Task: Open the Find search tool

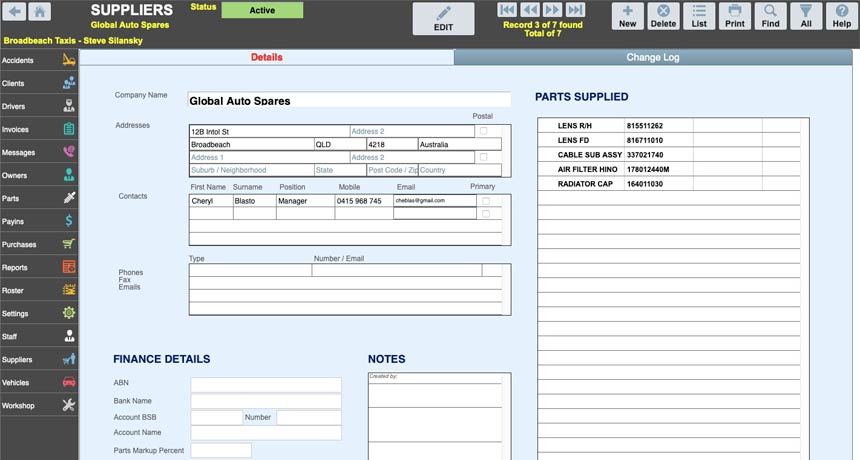Action: [770, 16]
